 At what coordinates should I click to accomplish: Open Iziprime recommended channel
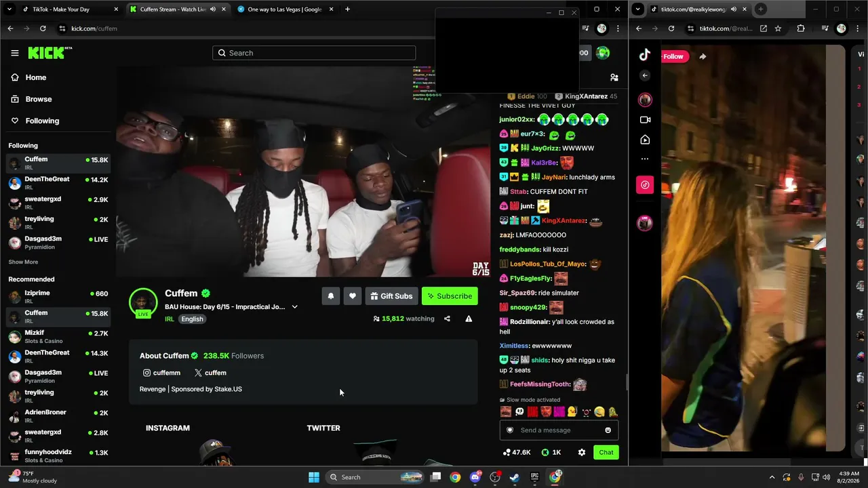click(x=58, y=296)
